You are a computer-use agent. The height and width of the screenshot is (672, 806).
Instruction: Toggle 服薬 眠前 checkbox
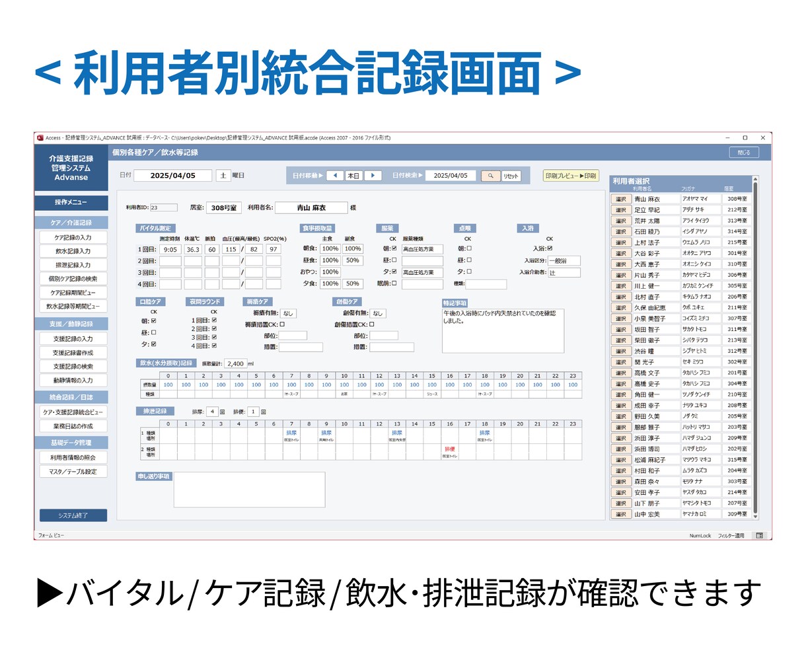[x=394, y=283]
